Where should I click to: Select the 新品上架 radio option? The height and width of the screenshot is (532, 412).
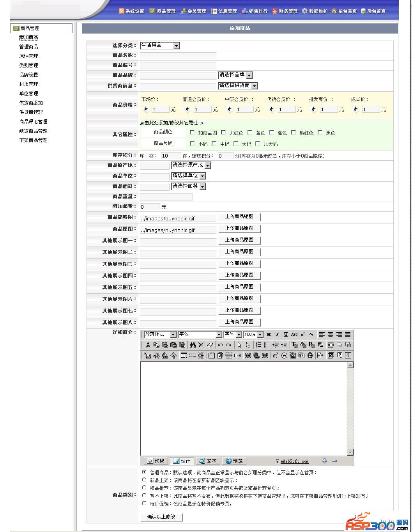tap(144, 480)
